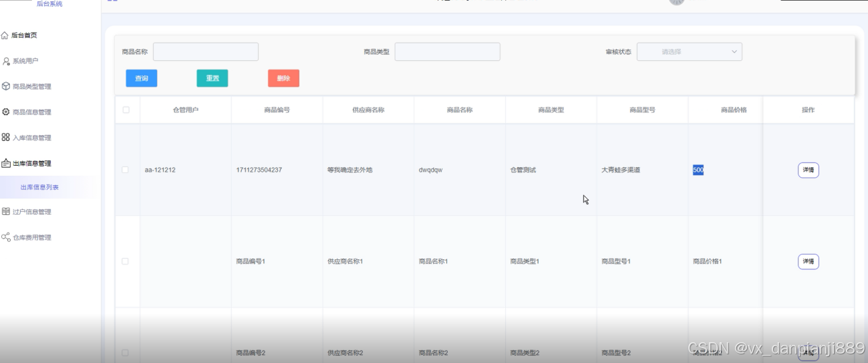Click the grid icon beside 入库信息管理
The width and height of the screenshot is (868, 363).
(x=5, y=137)
